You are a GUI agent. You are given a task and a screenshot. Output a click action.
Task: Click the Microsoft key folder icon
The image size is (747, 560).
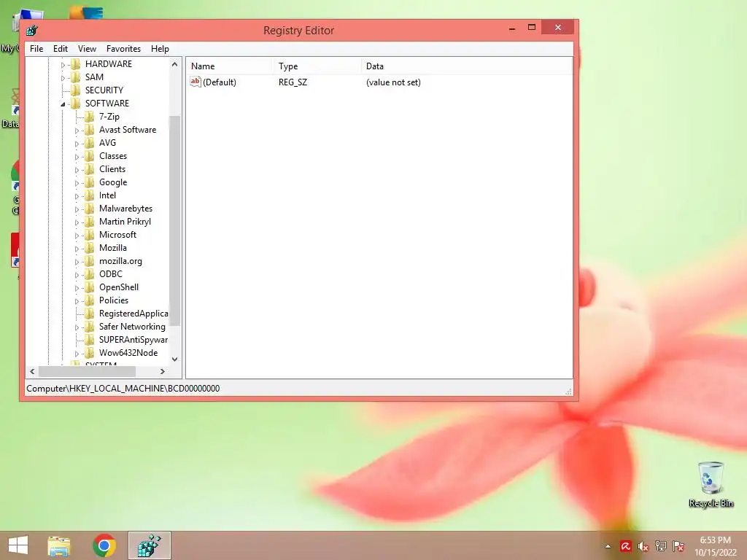[89, 235]
